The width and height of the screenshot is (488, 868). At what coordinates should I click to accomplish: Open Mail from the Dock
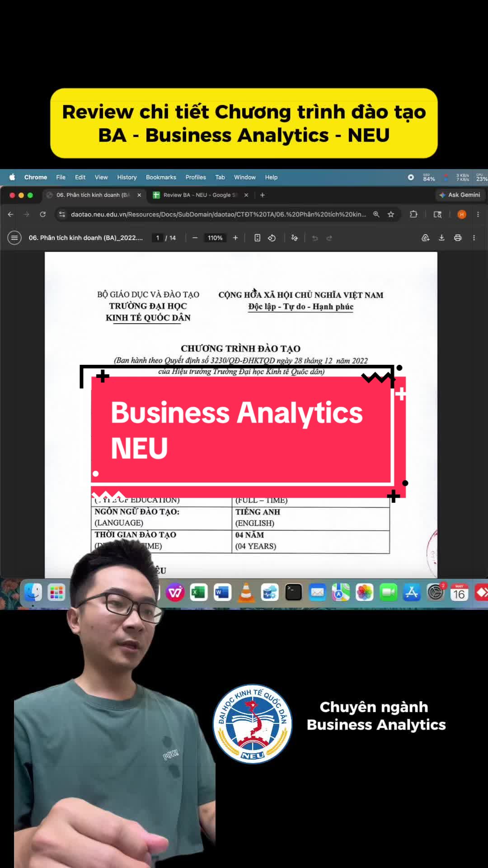[x=317, y=592]
